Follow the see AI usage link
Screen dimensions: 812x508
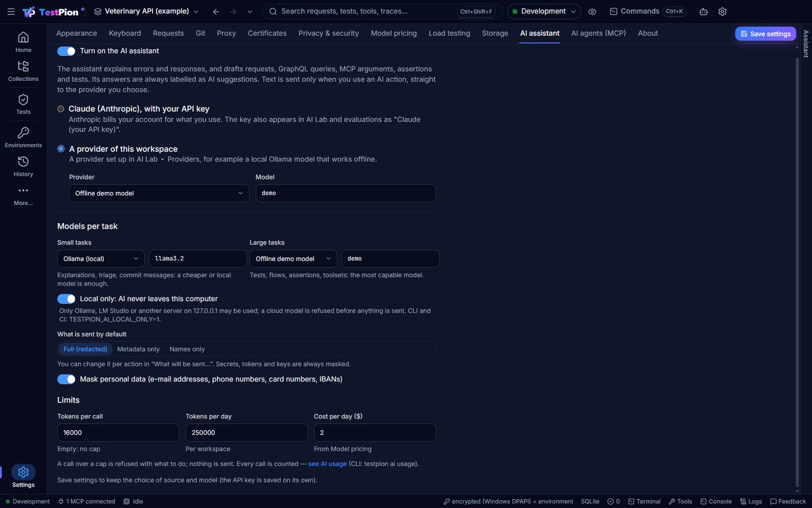[x=327, y=464]
